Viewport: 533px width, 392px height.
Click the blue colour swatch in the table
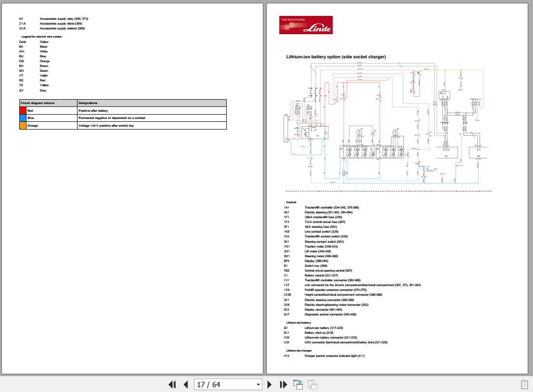click(x=23, y=118)
